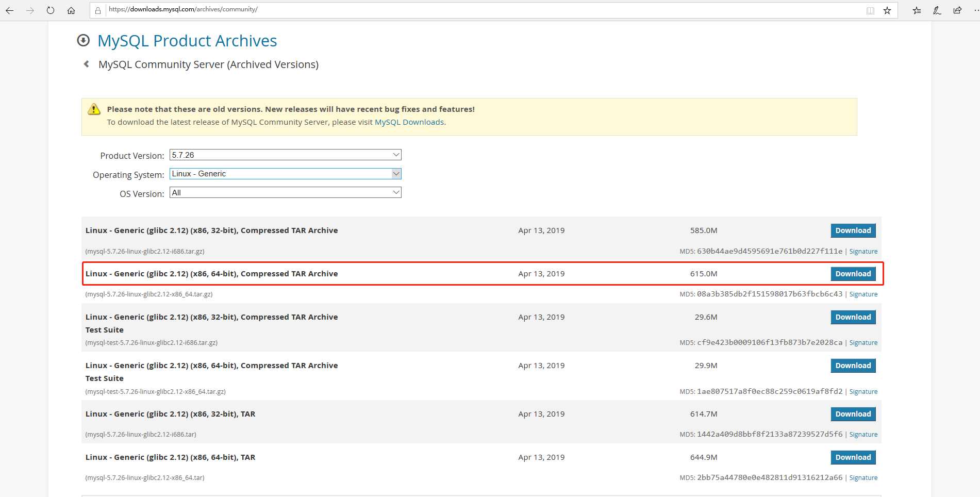The width and height of the screenshot is (980, 497).
Task: Open Signature link for mysql-test x86_64 tar.gz
Action: 863,392
